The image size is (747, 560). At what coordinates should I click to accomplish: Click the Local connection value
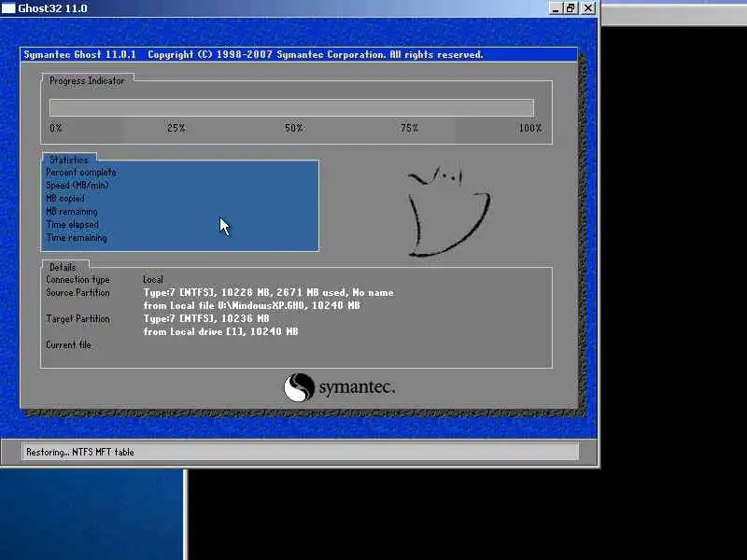[x=153, y=279]
